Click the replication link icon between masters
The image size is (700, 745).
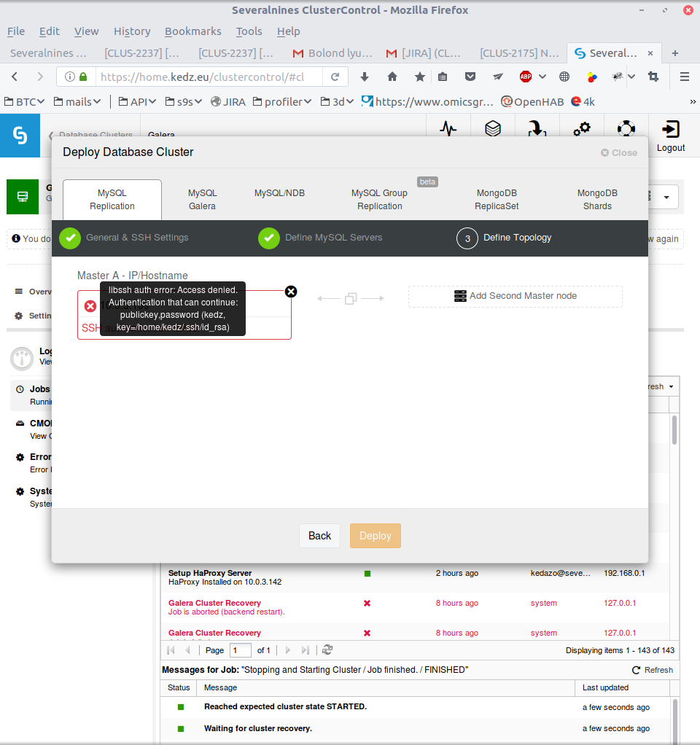[351, 298]
